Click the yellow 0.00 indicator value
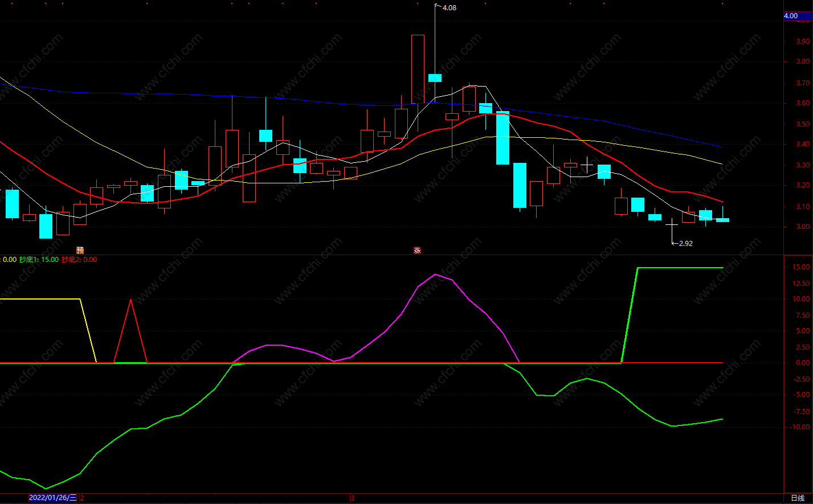813x504 pixels. coord(10,260)
